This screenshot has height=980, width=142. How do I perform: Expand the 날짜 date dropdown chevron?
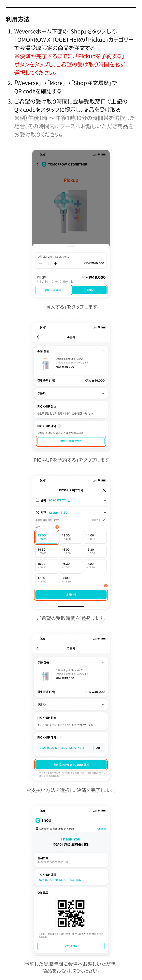pyautogui.click(x=105, y=500)
